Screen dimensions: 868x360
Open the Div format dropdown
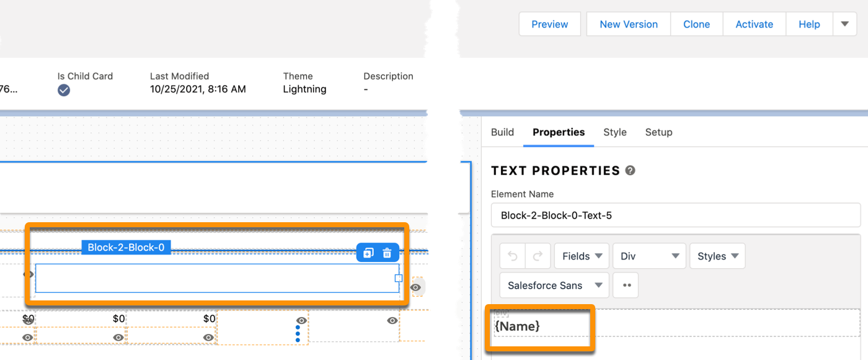649,256
